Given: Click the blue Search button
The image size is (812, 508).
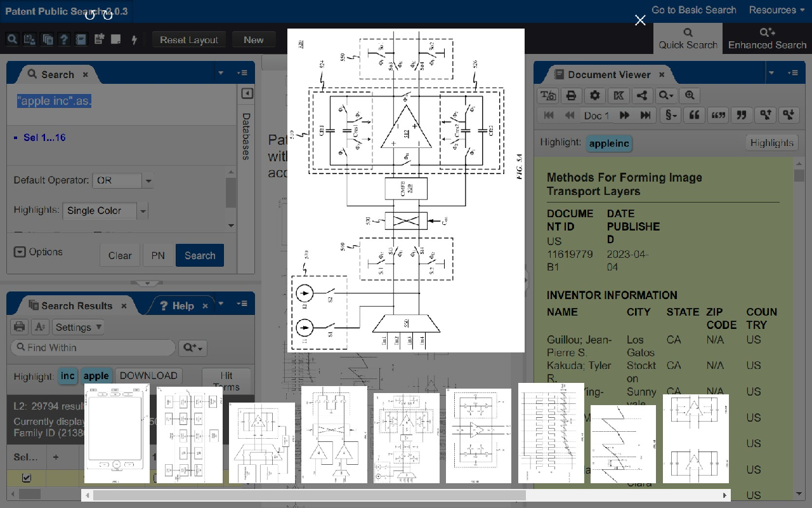Looking at the screenshot, I should (200, 255).
